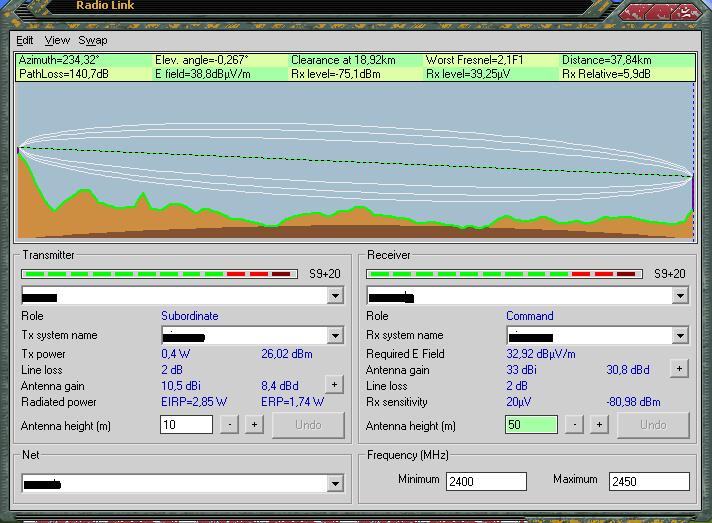Increase transmitter antenna height with plus button
Viewport: 712px width, 523px height.
pyautogui.click(x=254, y=425)
